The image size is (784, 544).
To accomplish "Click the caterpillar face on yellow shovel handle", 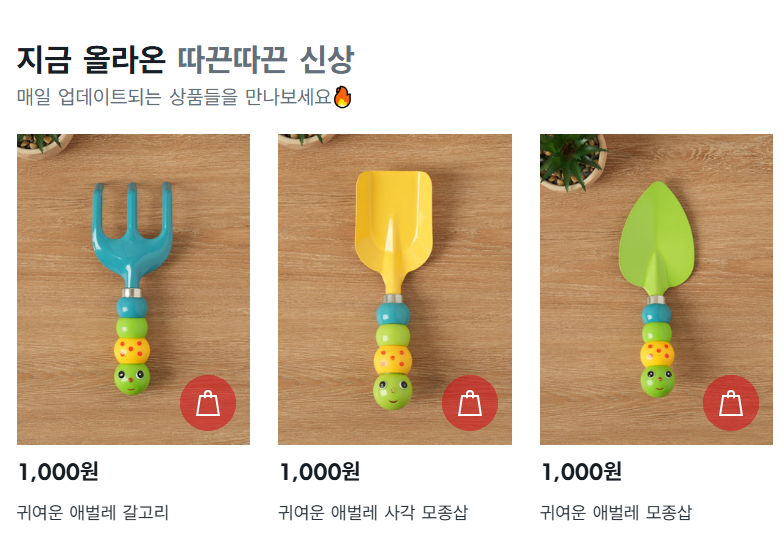I will [393, 392].
